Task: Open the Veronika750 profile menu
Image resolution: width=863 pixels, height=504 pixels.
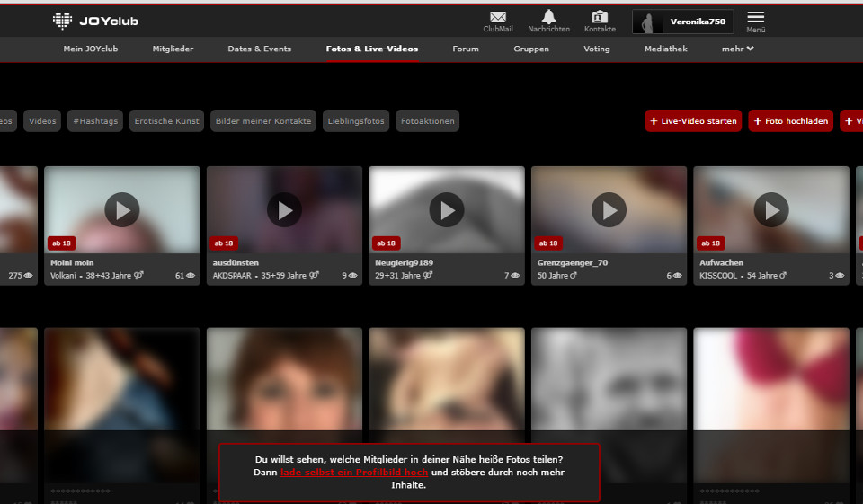Action: coord(683,22)
